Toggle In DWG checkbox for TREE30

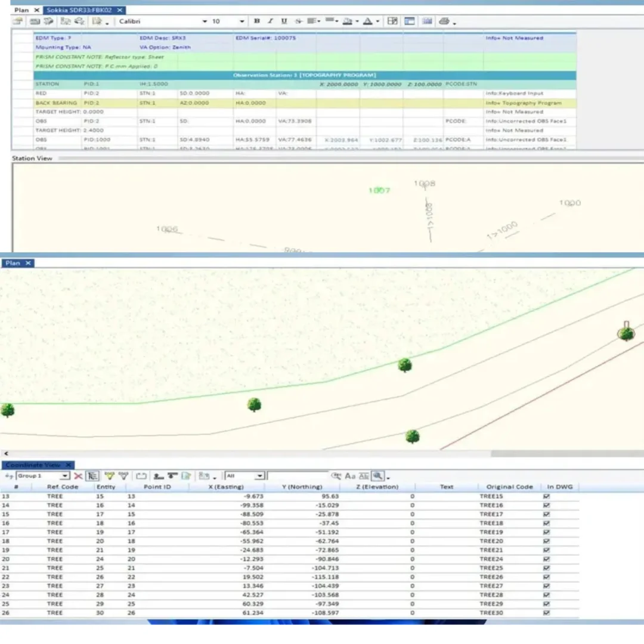(546, 612)
